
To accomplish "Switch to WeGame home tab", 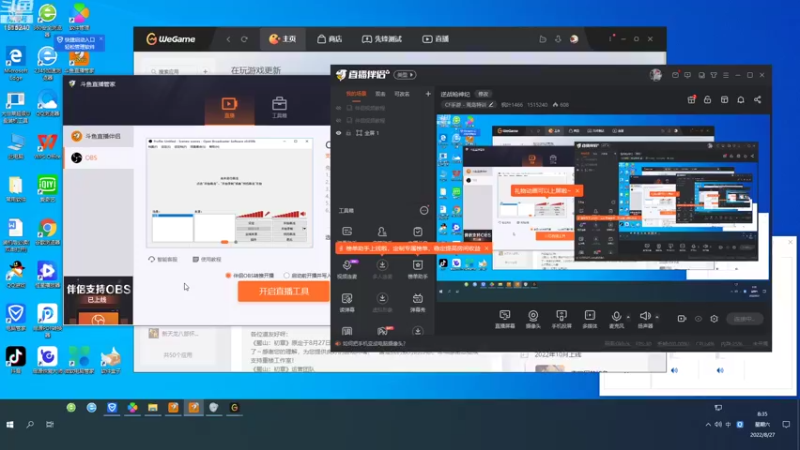I will [283, 39].
